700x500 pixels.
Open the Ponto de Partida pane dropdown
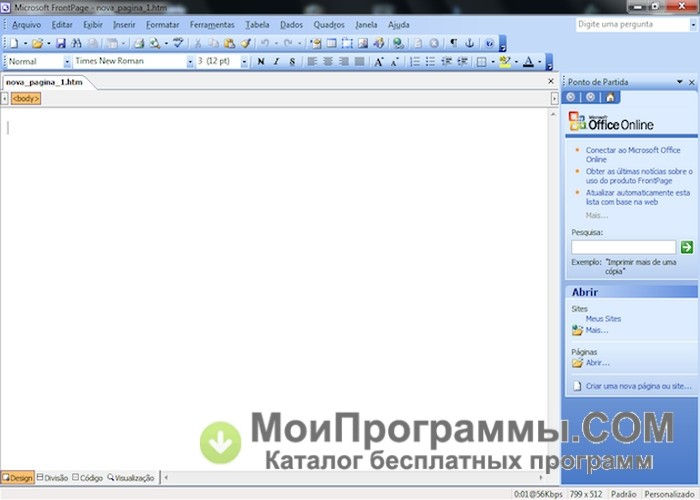680,82
